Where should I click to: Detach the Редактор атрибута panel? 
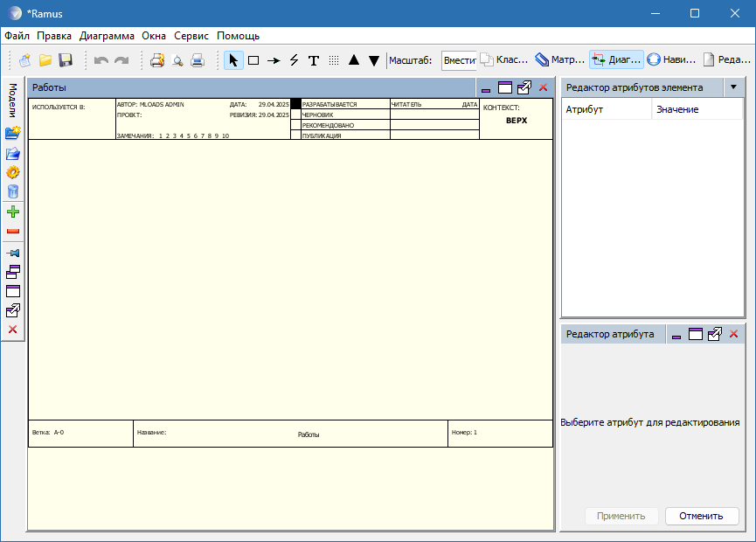tap(715, 334)
